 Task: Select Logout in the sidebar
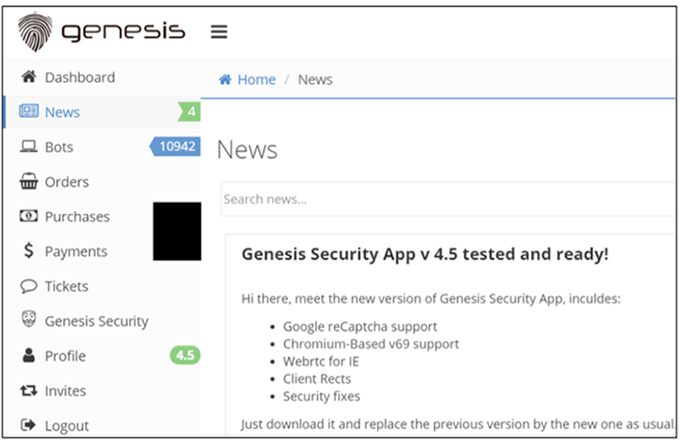[102, 425]
